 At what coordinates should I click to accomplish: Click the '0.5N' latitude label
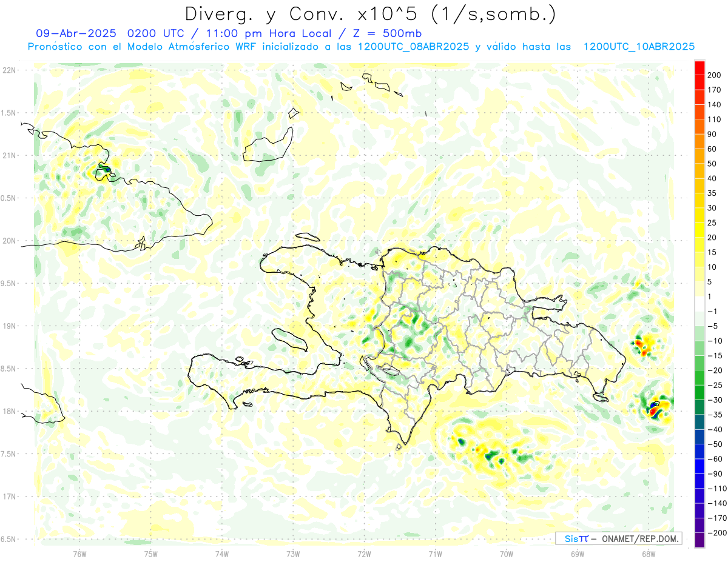click(x=8, y=198)
